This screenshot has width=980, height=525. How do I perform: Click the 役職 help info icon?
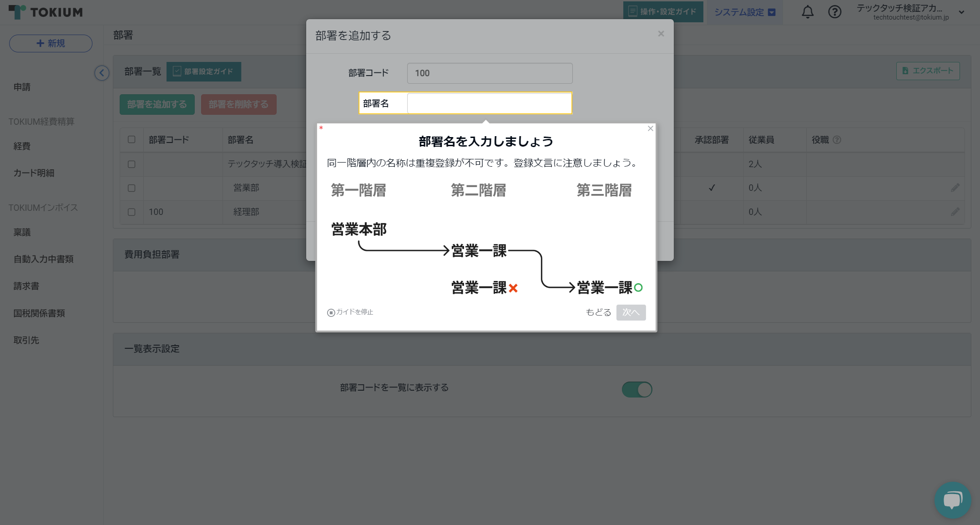(837, 140)
